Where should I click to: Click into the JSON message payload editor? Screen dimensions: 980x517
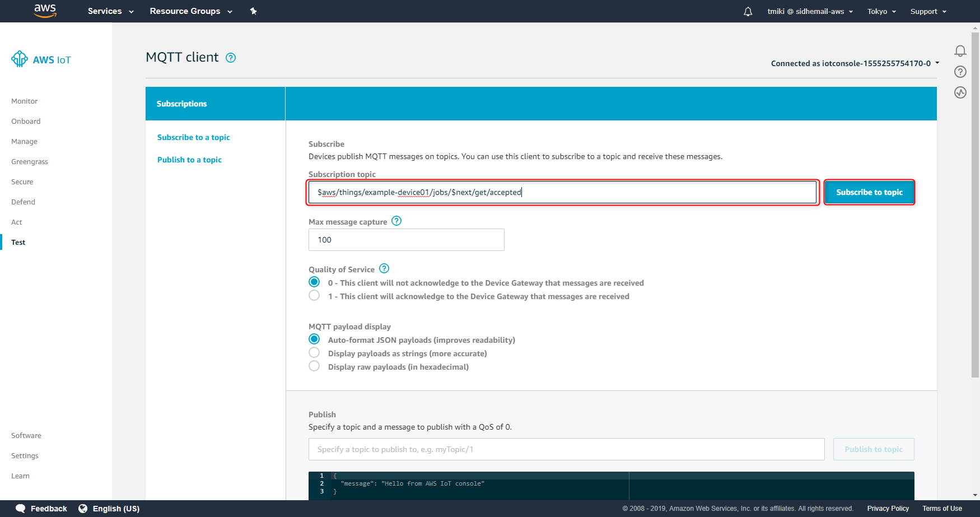point(612,485)
